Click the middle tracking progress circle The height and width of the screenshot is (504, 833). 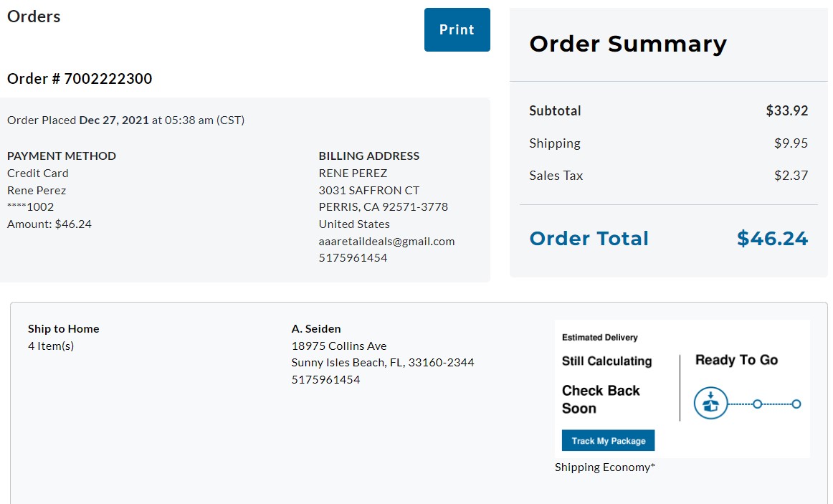click(758, 404)
